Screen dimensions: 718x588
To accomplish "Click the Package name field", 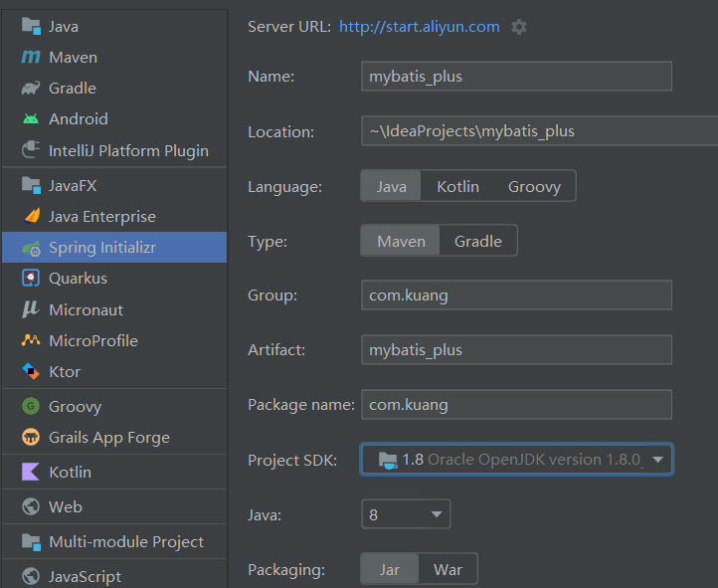I will point(516,404).
